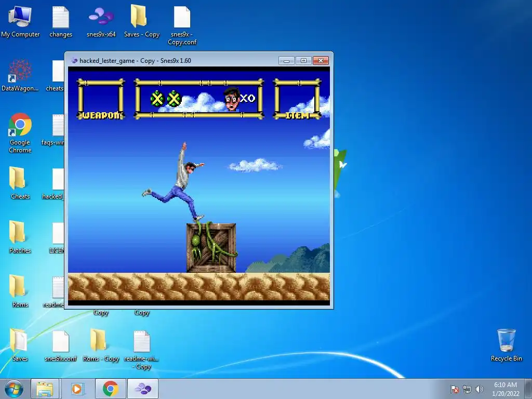
Task: Click the first green X orb
Action: [x=157, y=99]
